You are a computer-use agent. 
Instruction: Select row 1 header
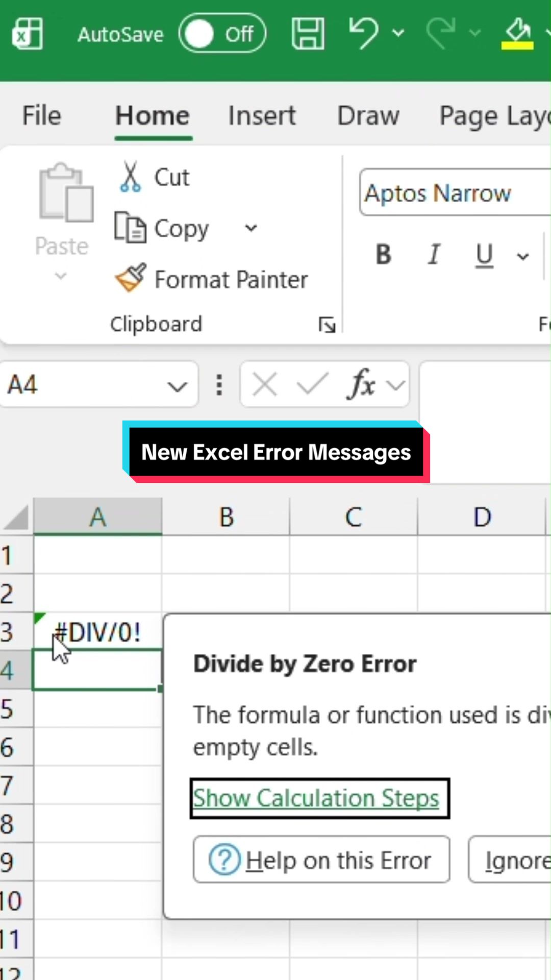(x=16, y=555)
